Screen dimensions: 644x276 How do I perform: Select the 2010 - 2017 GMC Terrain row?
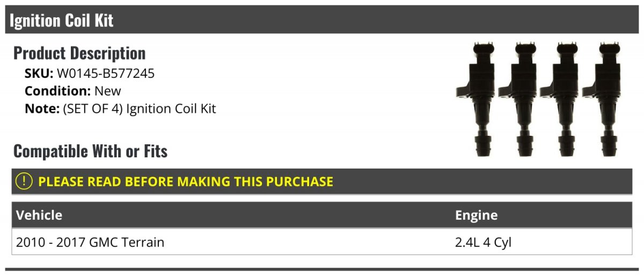tap(322, 242)
